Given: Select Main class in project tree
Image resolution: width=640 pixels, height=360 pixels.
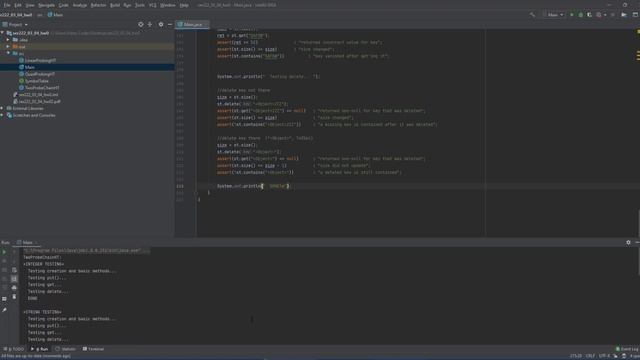Looking at the screenshot, I should point(27,67).
